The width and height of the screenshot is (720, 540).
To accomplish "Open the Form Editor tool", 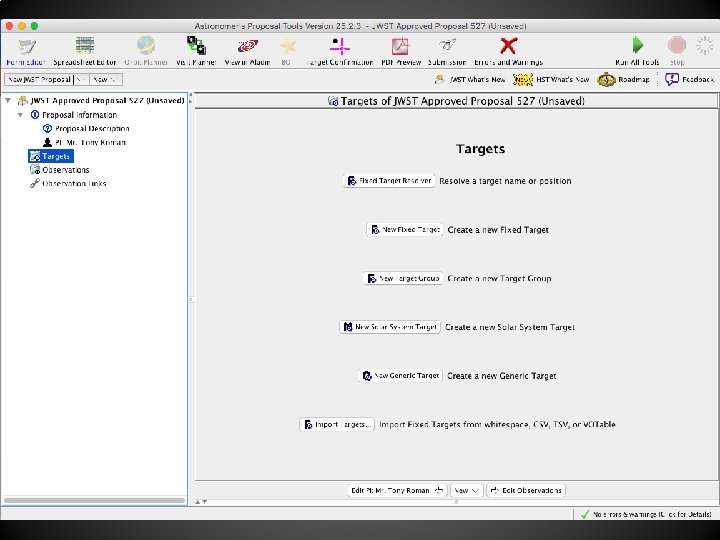I will pos(26,51).
